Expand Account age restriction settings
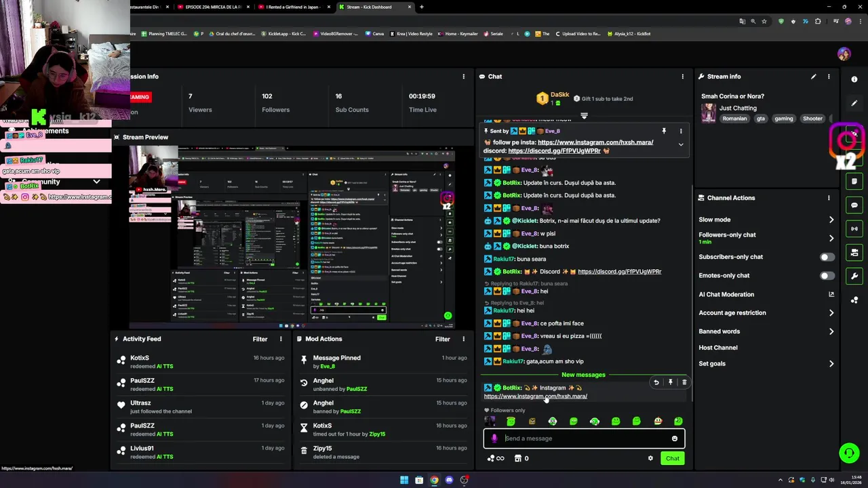This screenshot has height=488, width=868. (831, 313)
